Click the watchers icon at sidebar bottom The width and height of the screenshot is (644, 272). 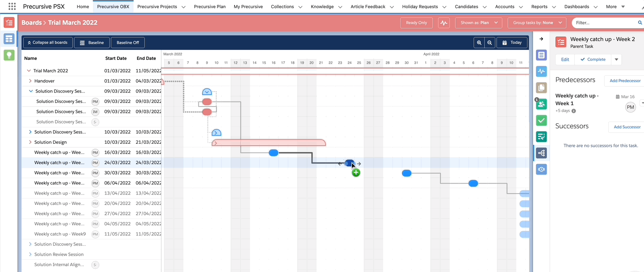pyautogui.click(x=541, y=169)
